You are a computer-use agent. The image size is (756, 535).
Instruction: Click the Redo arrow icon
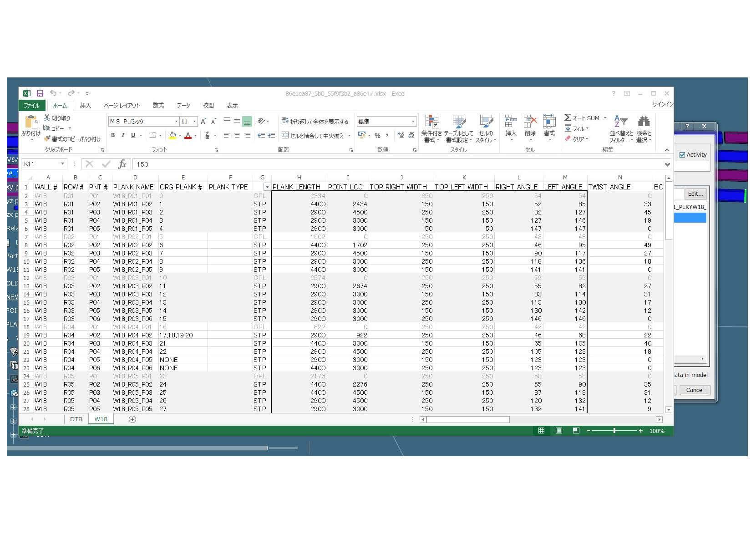[71, 93]
